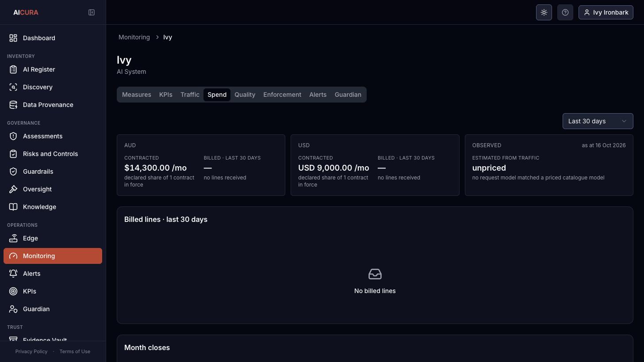Switch to the KPIs tab
This screenshot has width=644, height=362.
[166, 95]
